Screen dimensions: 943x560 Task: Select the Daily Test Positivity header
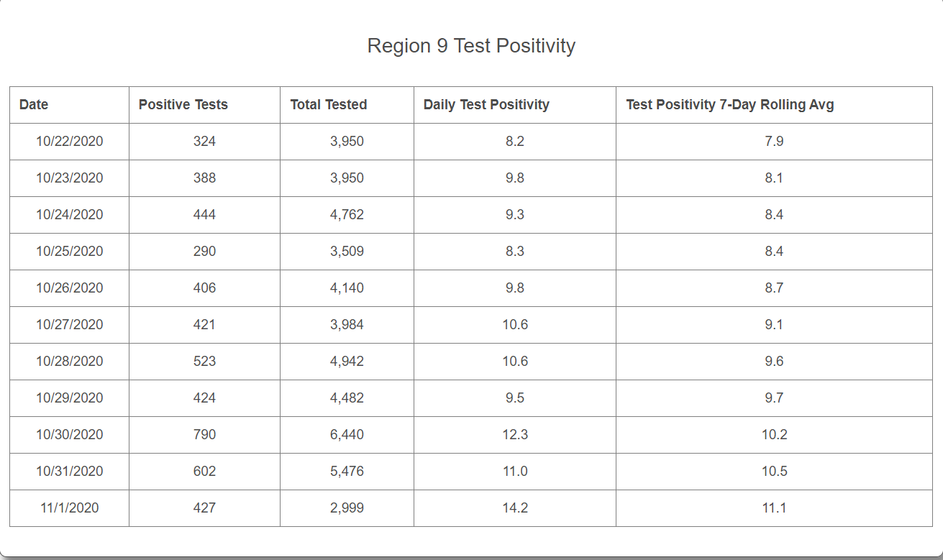(x=486, y=105)
